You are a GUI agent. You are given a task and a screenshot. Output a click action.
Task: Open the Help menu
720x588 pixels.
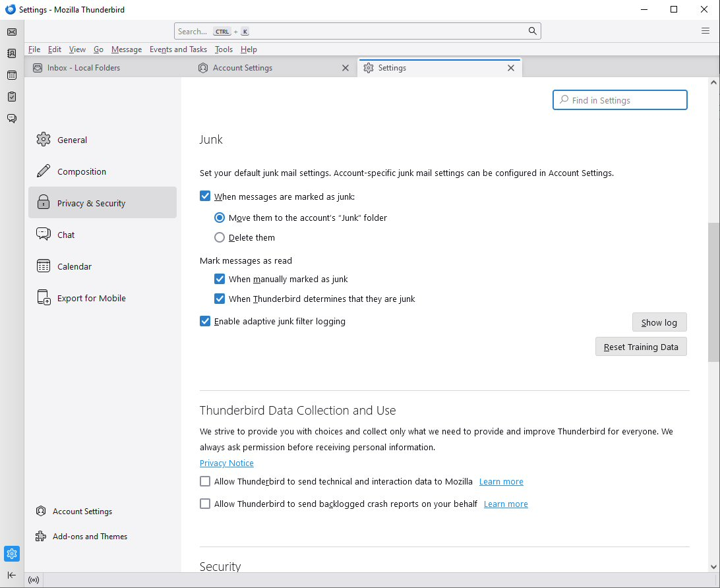(249, 49)
